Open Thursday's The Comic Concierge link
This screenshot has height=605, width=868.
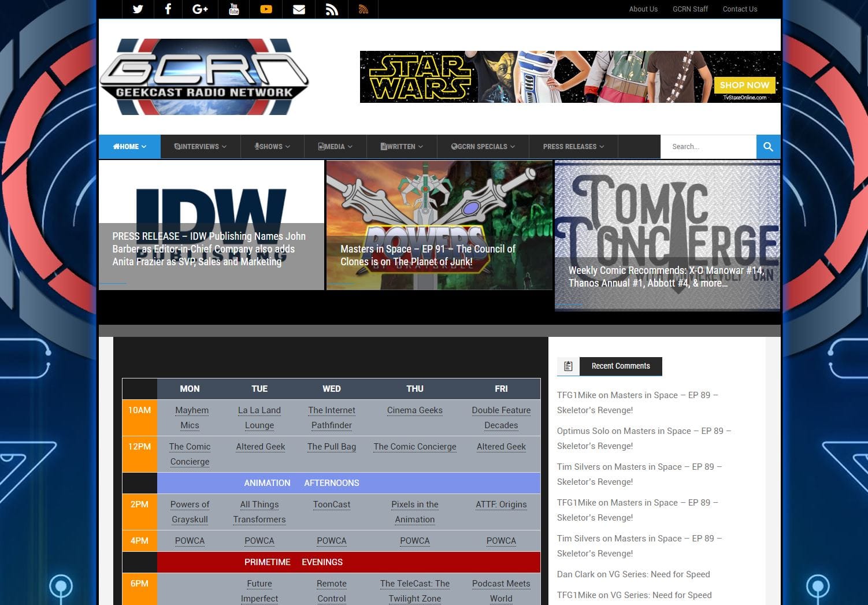click(415, 447)
